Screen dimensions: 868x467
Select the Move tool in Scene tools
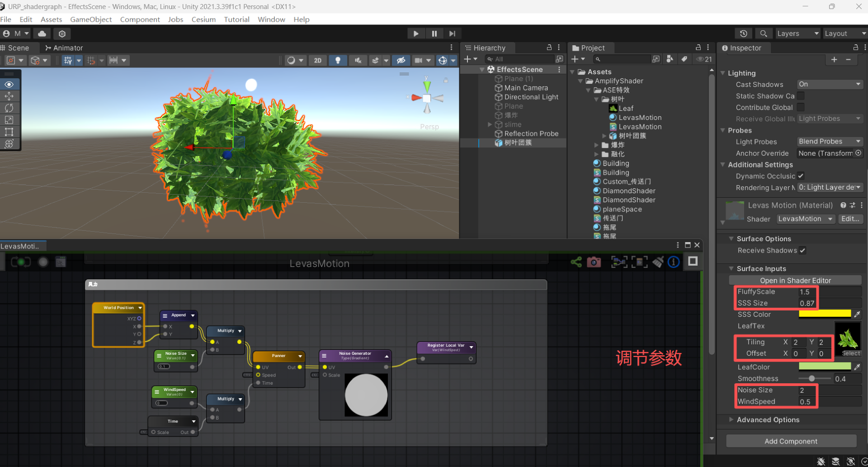pos(9,96)
